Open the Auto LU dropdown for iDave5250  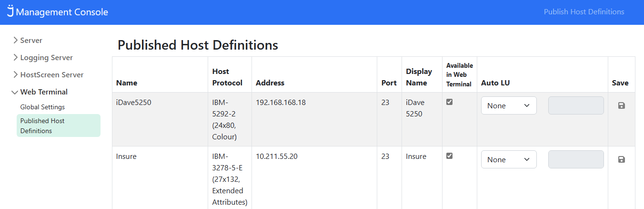[x=508, y=105]
